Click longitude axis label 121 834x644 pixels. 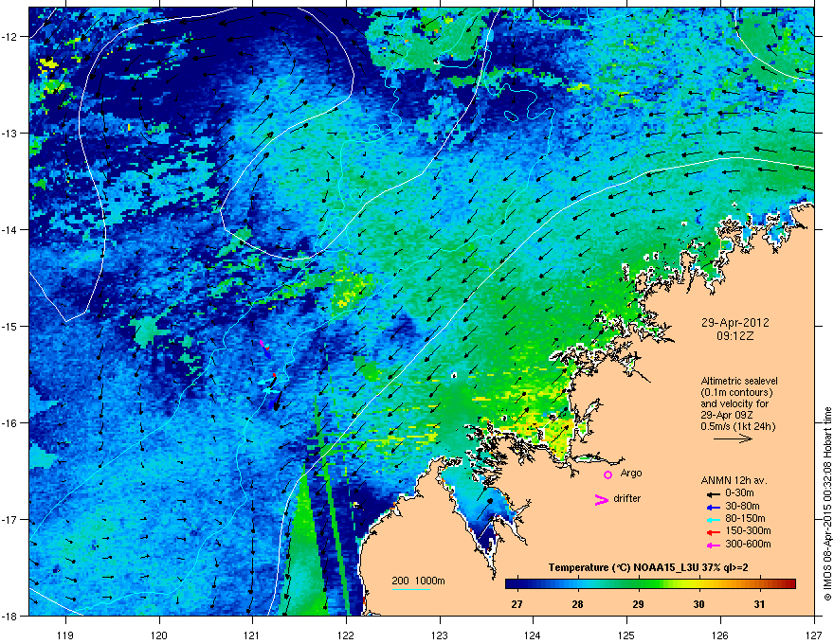tap(252, 635)
